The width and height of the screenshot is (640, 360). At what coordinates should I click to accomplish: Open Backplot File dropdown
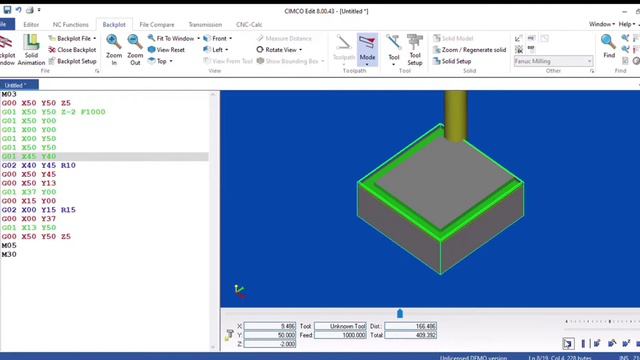pyautogui.click(x=72, y=38)
